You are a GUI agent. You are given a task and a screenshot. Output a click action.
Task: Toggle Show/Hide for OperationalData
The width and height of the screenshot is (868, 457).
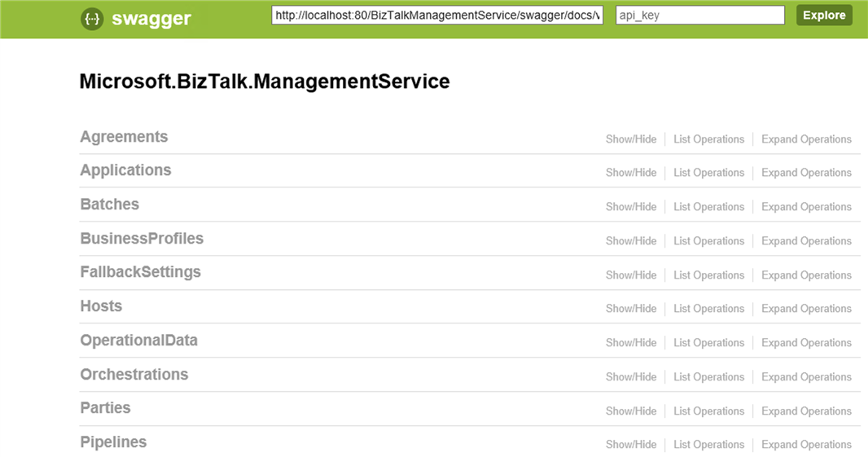point(631,343)
